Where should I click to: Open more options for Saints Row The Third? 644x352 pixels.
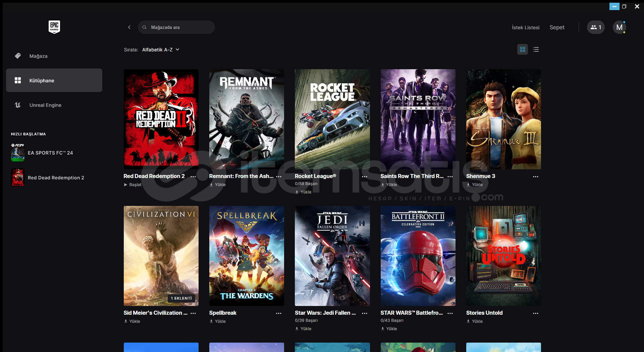point(450,176)
